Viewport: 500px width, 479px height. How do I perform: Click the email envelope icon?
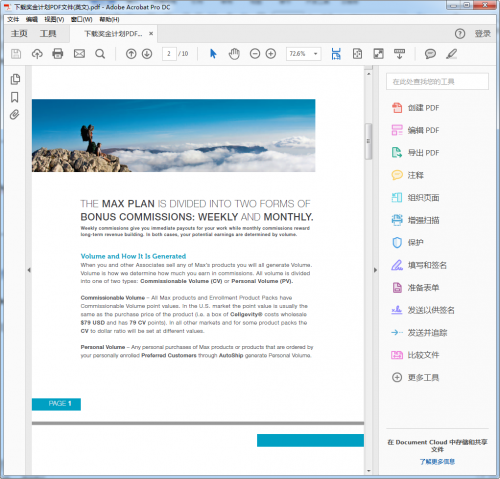pyautogui.click(x=79, y=54)
